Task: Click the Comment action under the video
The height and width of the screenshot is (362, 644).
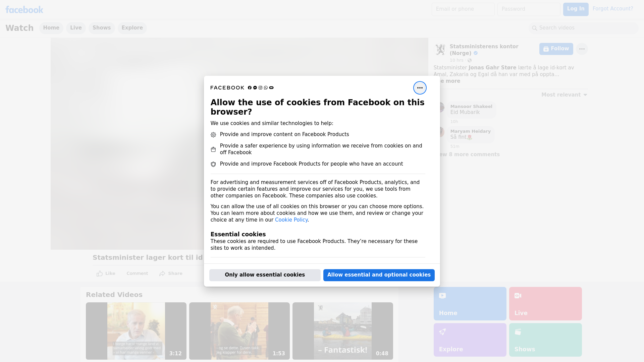Action: tap(137, 274)
